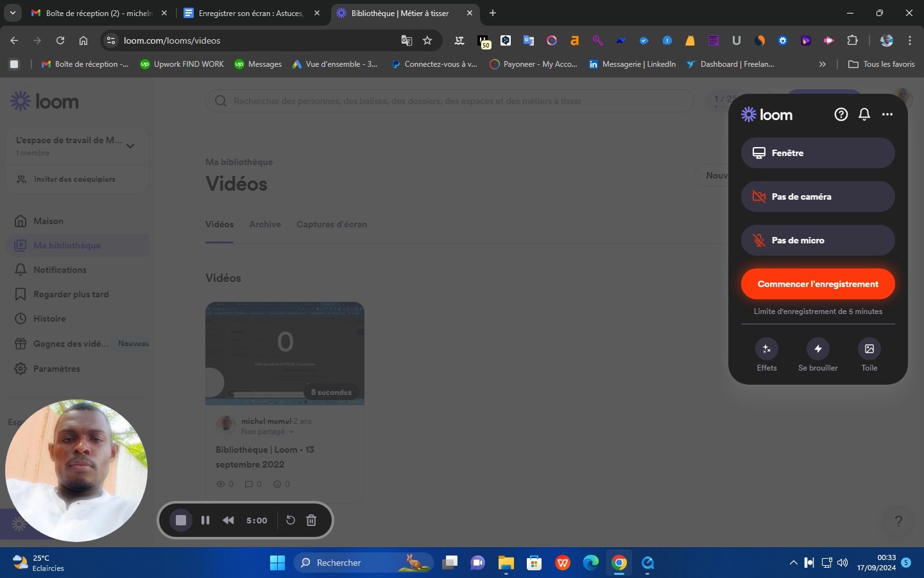The image size is (924, 578).
Task: Open Microsoft Edge from taskbar
Action: point(591,563)
